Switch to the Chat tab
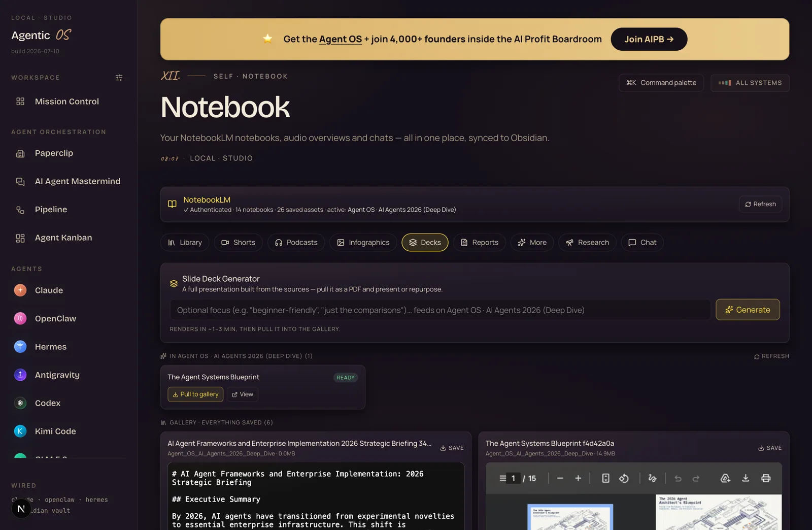 click(x=642, y=243)
